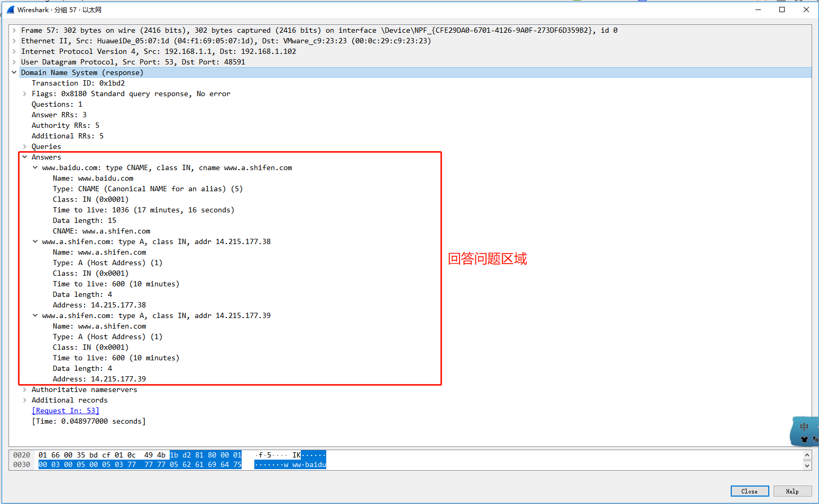819x504 pixels.
Task: Expand the Frame 57 row
Action: coord(14,30)
